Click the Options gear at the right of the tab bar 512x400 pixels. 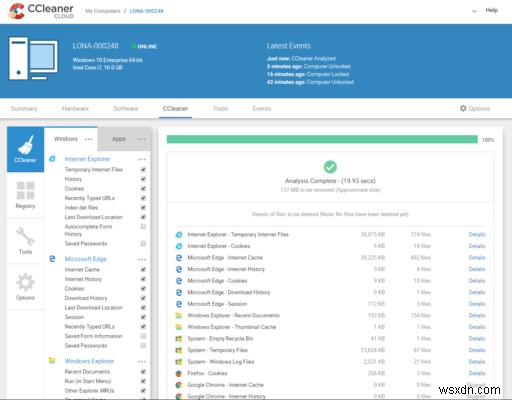click(x=475, y=108)
